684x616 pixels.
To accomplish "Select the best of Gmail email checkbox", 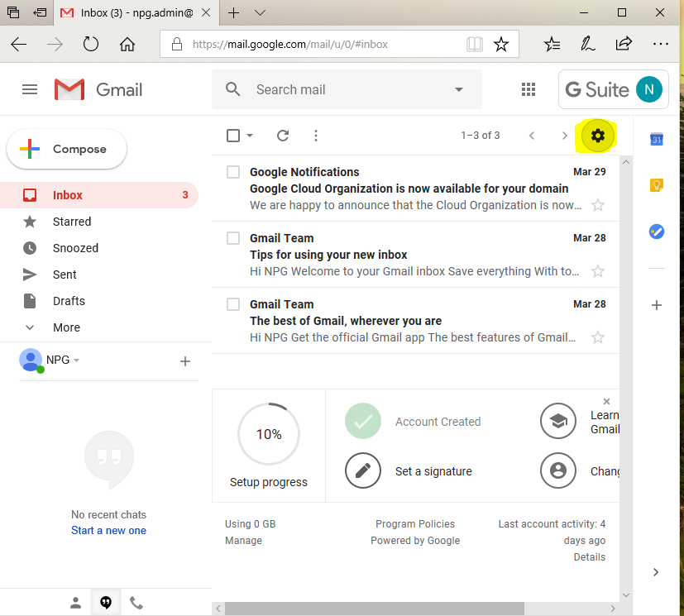I will pos(233,303).
